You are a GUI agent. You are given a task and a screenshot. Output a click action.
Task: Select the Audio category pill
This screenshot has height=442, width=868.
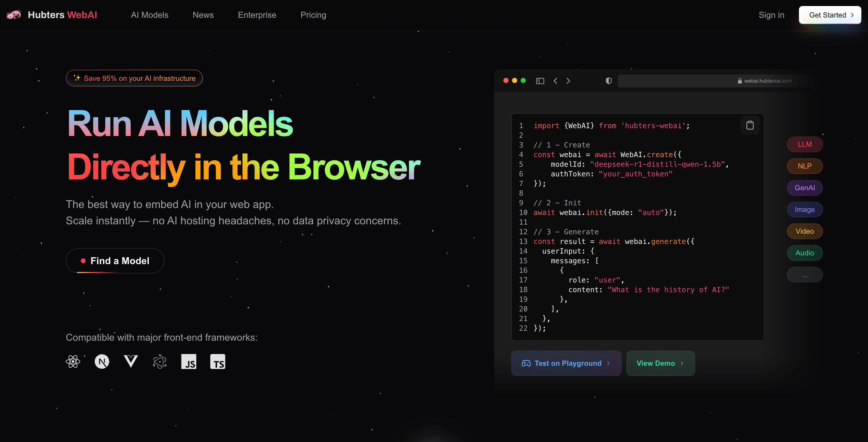pyautogui.click(x=804, y=253)
